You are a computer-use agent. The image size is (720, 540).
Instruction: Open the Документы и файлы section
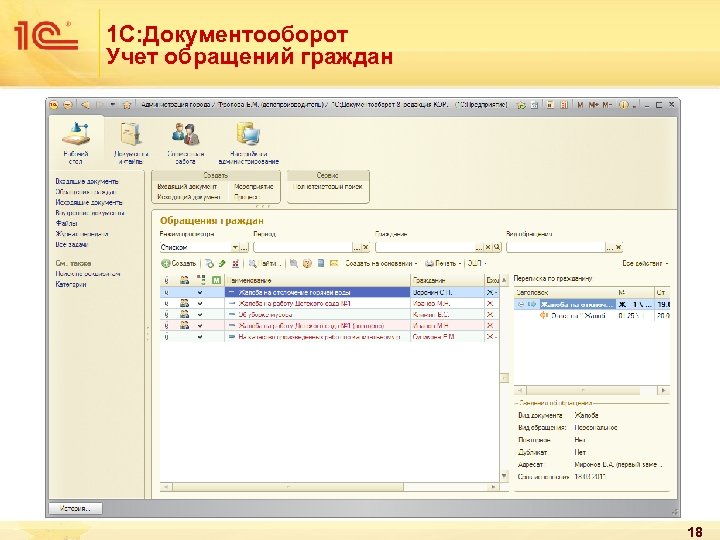[x=131, y=142]
